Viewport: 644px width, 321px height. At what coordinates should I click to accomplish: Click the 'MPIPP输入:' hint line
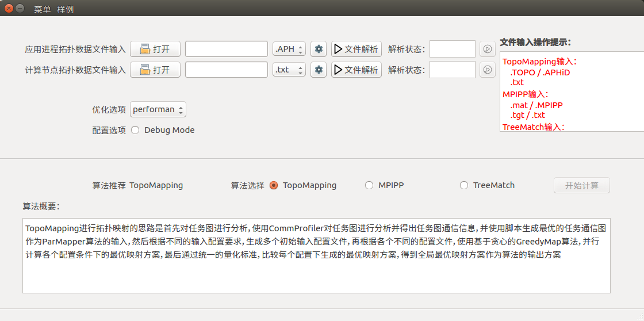pos(526,94)
